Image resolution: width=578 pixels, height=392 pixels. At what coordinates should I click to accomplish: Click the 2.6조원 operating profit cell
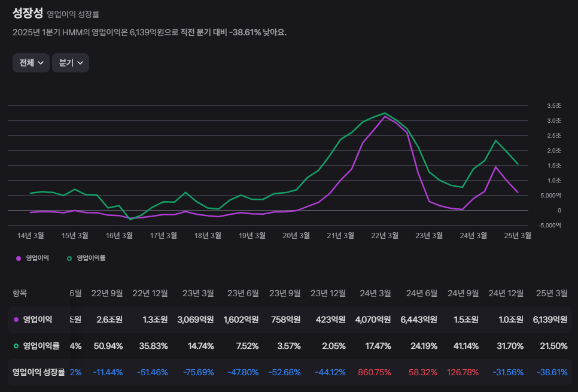tap(109, 320)
